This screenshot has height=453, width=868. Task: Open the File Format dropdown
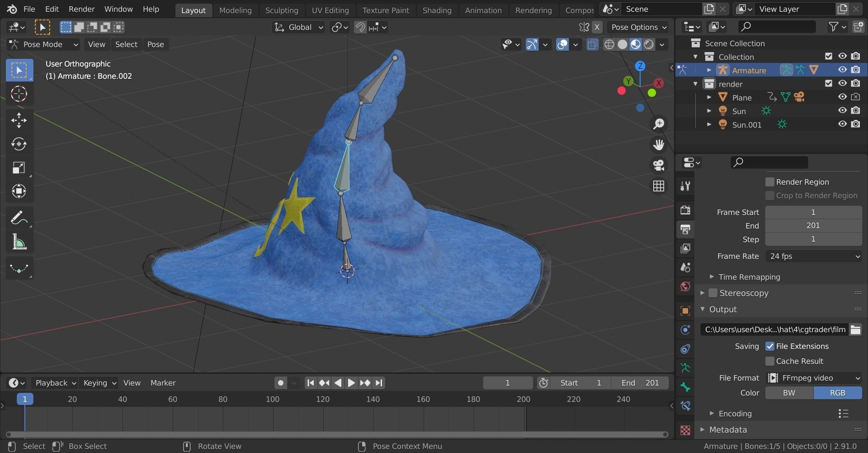pos(813,378)
